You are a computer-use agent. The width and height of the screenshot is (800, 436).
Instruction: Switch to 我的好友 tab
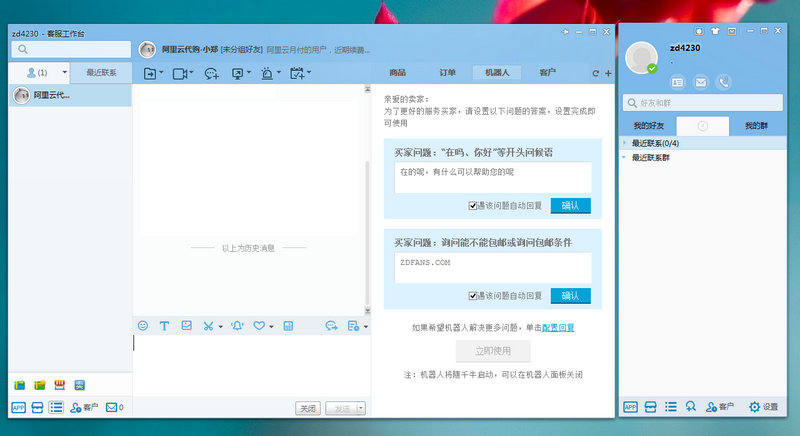pos(648,125)
